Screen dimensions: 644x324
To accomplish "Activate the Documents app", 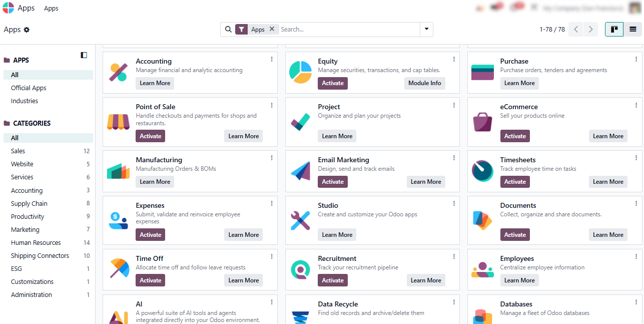I will pyautogui.click(x=515, y=235).
